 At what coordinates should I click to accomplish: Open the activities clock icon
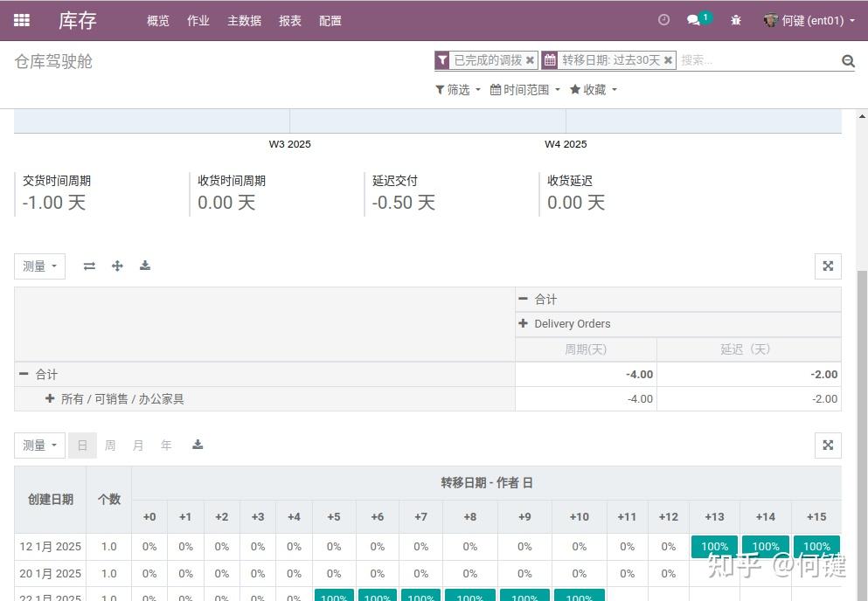pyautogui.click(x=663, y=18)
